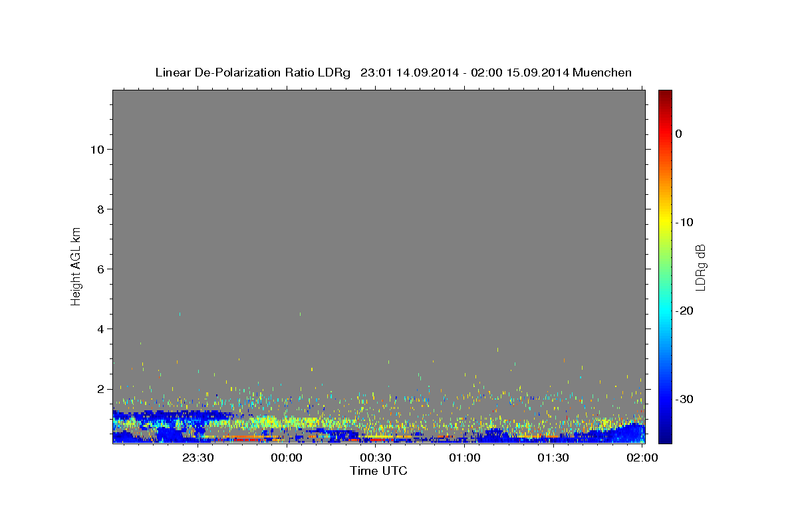Click the '00:00' time tick label
The height and width of the screenshot is (532, 798).
[287, 458]
